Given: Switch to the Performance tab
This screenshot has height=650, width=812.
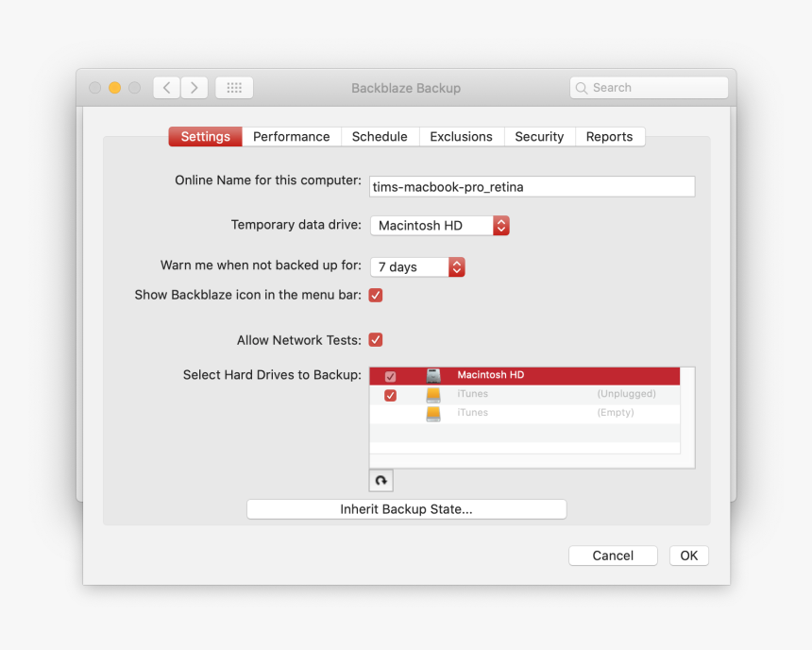Looking at the screenshot, I should (x=292, y=137).
